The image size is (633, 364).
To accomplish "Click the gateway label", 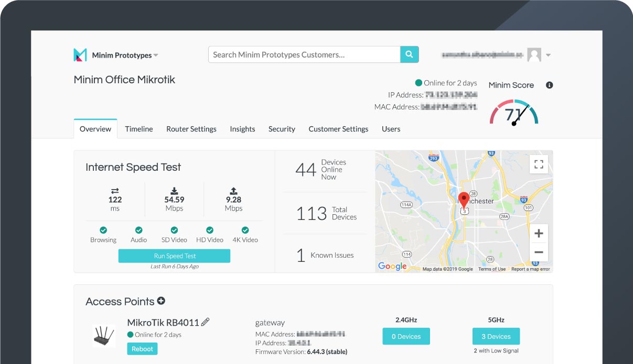I will [x=270, y=323].
